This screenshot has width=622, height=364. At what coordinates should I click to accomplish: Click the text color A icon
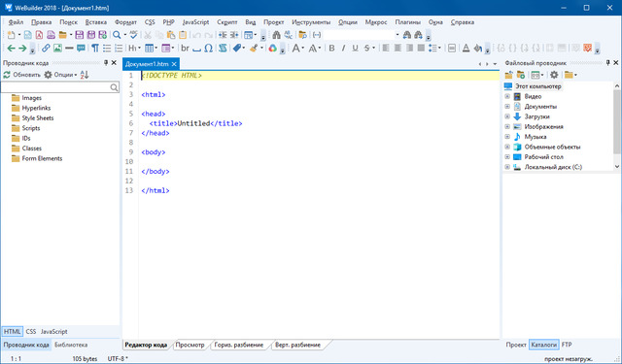click(x=466, y=49)
